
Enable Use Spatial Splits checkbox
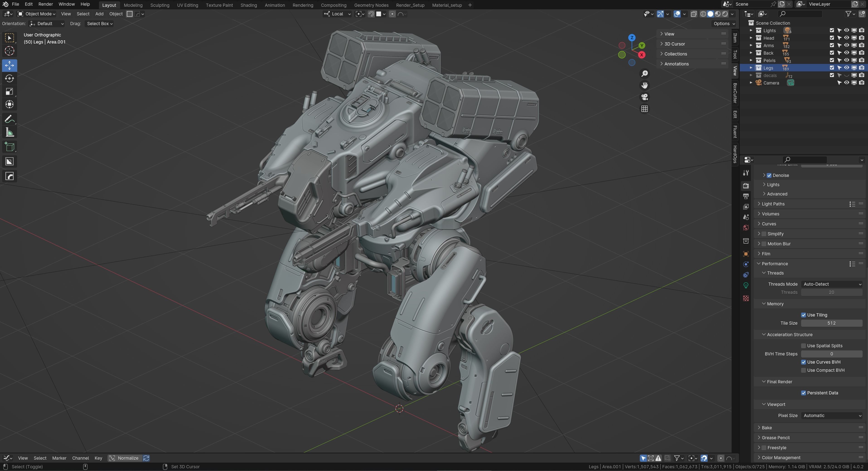[x=804, y=346]
